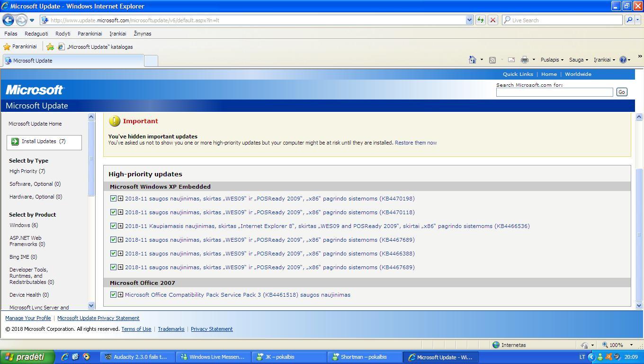This screenshot has width=644, height=364.
Task: Click the Messenger green person tray icon
Action: (600, 357)
